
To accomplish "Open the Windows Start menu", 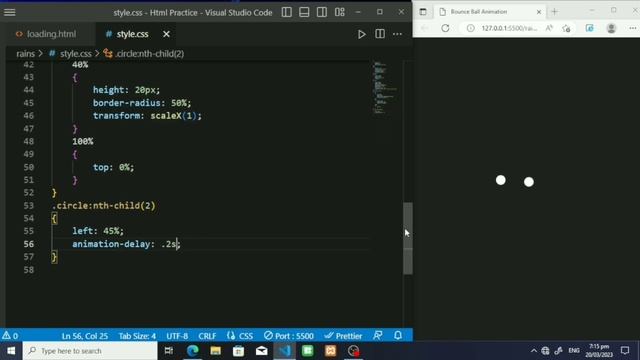I will point(11,351).
